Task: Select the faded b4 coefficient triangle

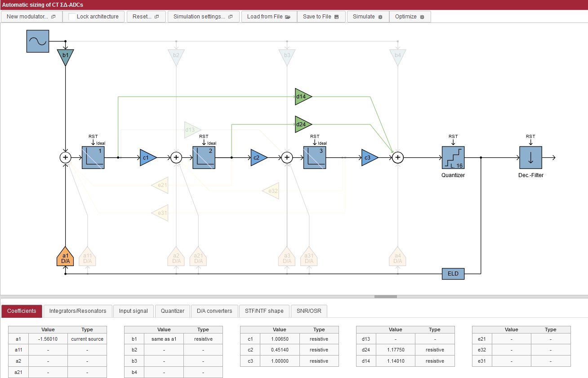Action: click(398, 57)
